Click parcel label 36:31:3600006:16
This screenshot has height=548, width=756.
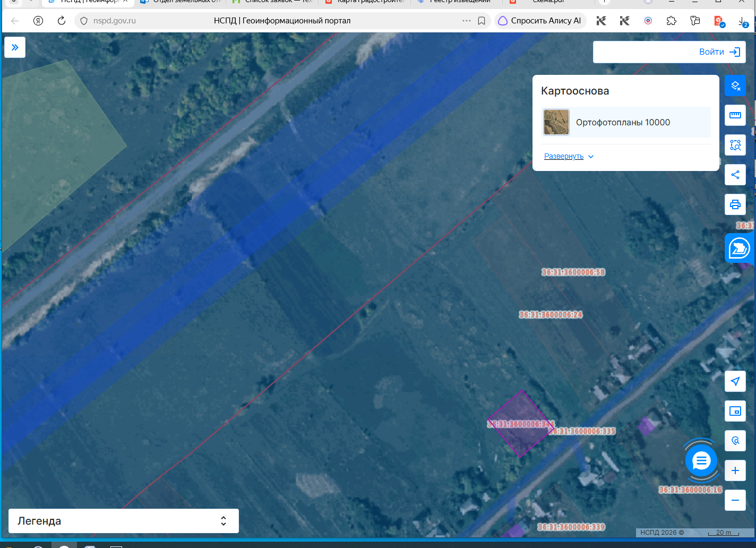pos(690,490)
